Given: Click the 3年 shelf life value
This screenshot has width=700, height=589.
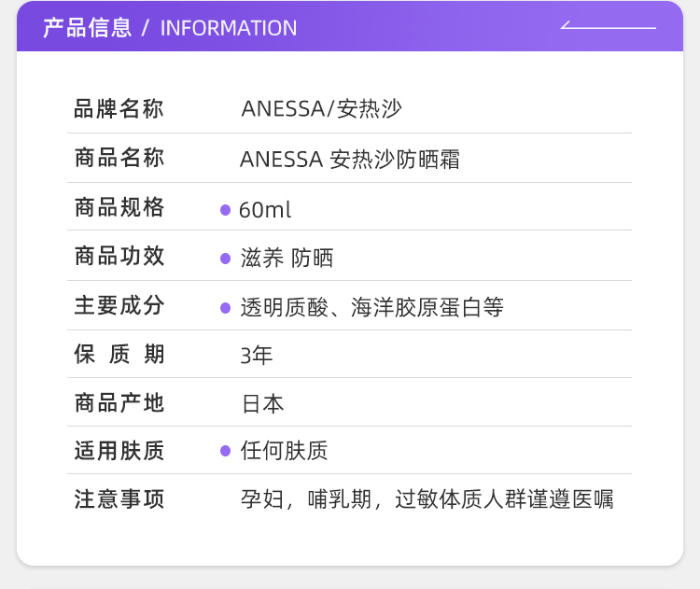Looking at the screenshot, I should (x=257, y=356).
